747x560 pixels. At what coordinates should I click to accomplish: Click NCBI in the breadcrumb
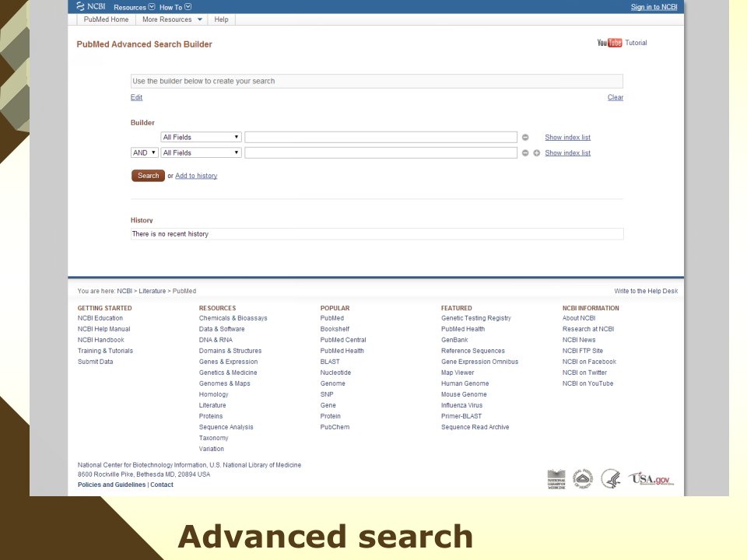coord(124,291)
